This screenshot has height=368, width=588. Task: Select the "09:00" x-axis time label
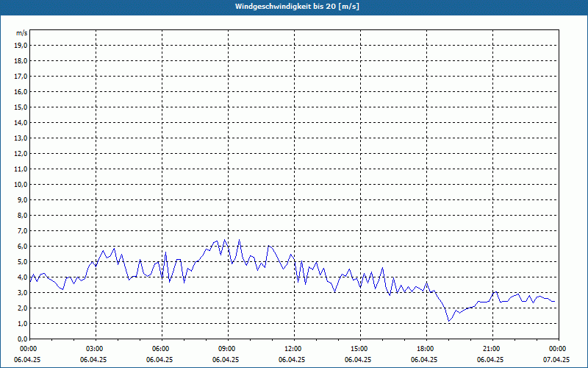(228, 349)
